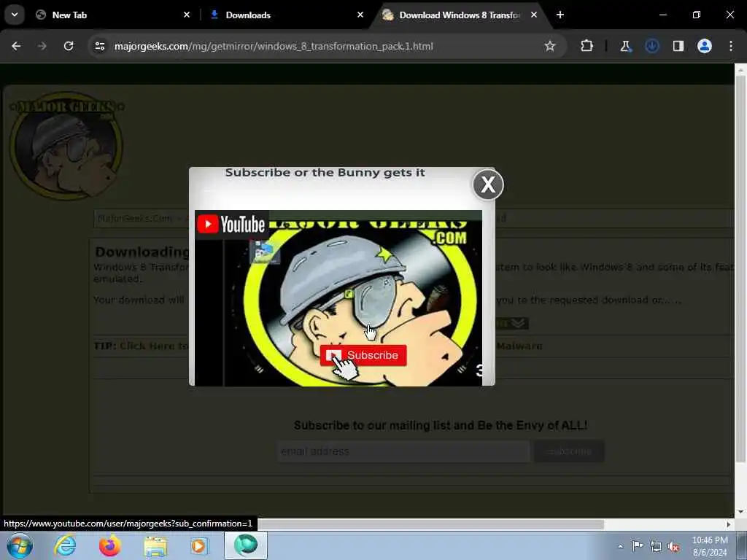Click the YouTube logo in the popup
The height and width of the screenshot is (560, 747).
click(231, 225)
